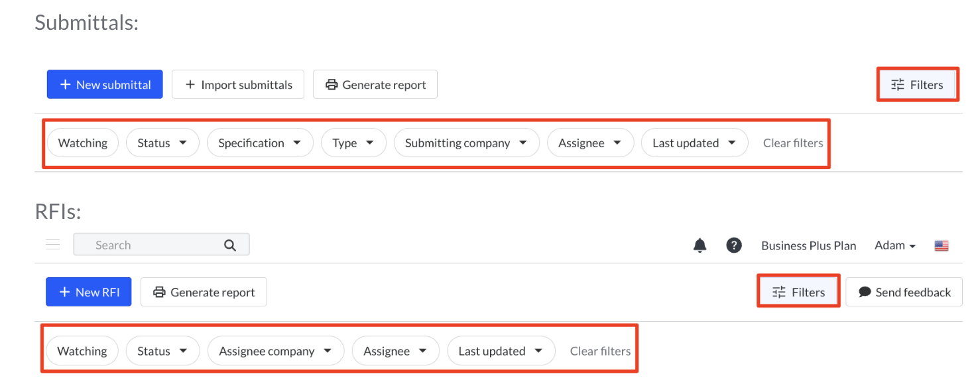The image size is (980, 390).
Task: Open the Submitting company dropdown
Action: (466, 143)
